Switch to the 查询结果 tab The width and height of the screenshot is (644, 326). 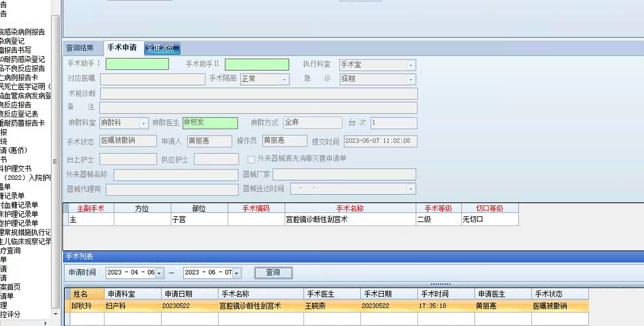tap(80, 48)
